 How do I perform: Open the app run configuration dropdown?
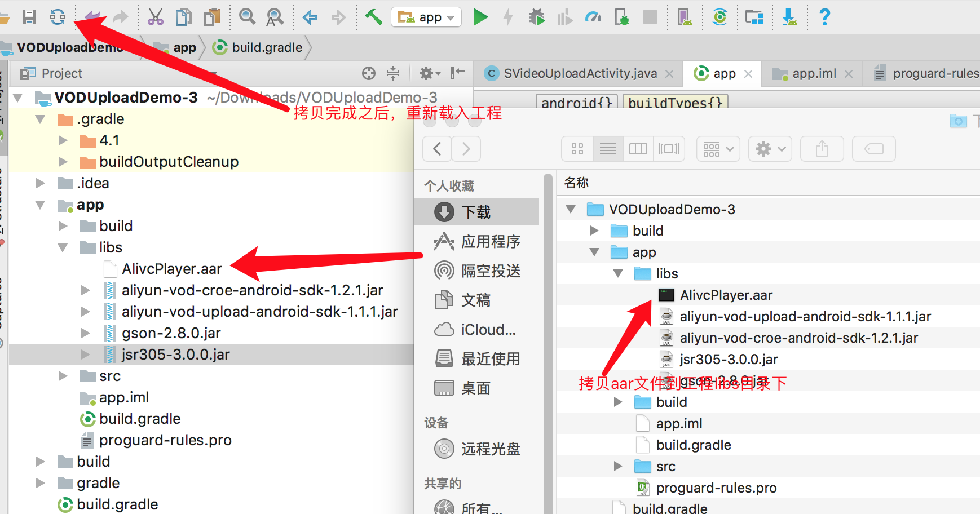click(426, 17)
